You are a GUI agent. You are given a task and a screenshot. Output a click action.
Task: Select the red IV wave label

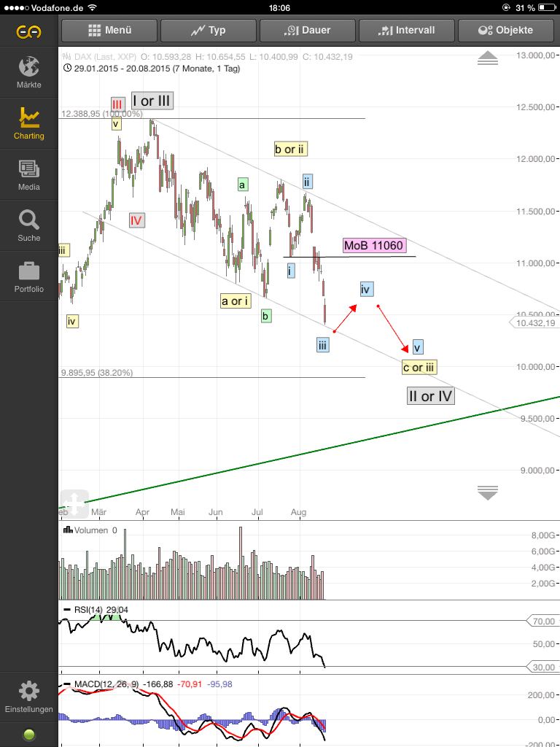click(136, 220)
